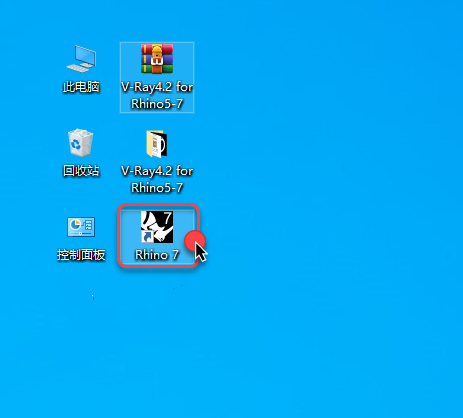
Task: Select the V-Ray4.2 for Rhino5-7 WinRAR archive icon
Action: tap(157, 59)
